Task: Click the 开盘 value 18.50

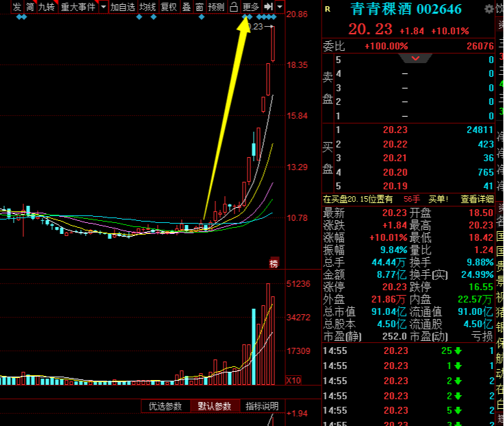Action: pos(481,213)
